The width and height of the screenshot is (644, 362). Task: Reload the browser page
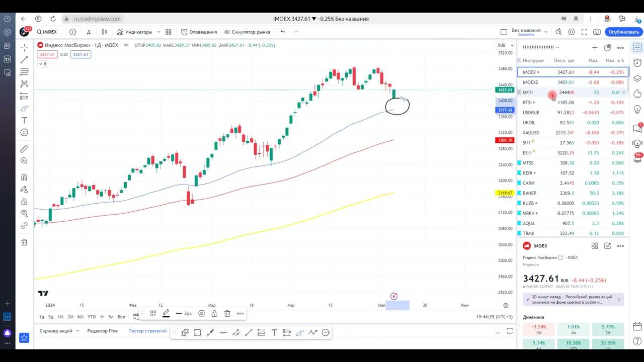(53, 19)
